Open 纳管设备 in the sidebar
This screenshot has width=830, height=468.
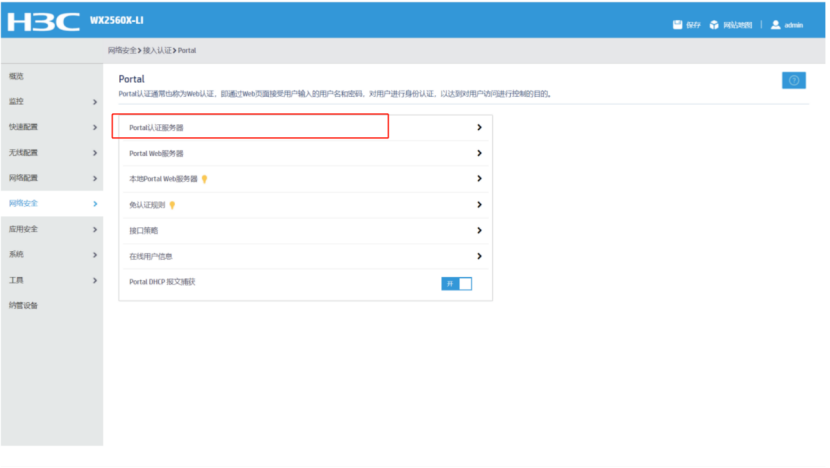[23, 305]
